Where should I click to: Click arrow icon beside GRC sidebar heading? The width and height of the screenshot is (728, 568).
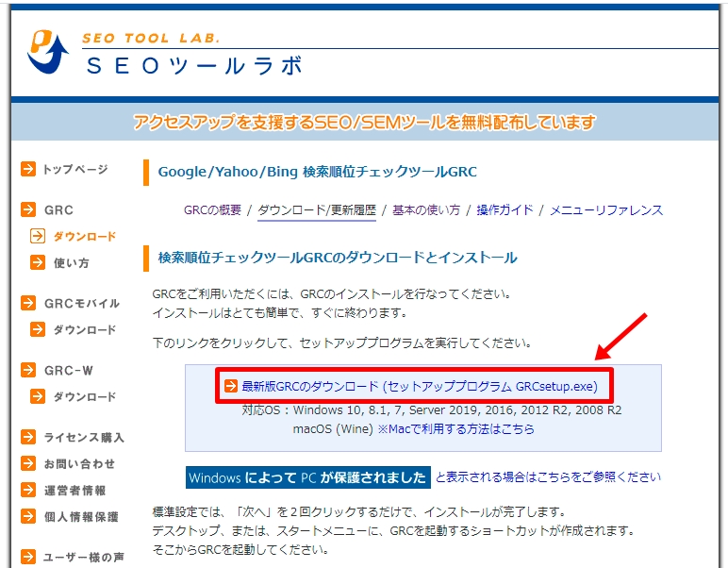[x=28, y=209]
